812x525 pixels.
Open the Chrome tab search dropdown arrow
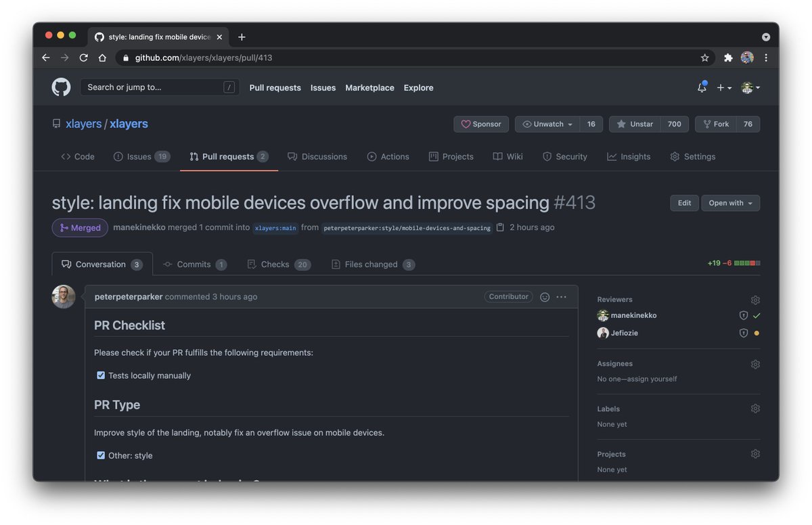click(x=766, y=37)
